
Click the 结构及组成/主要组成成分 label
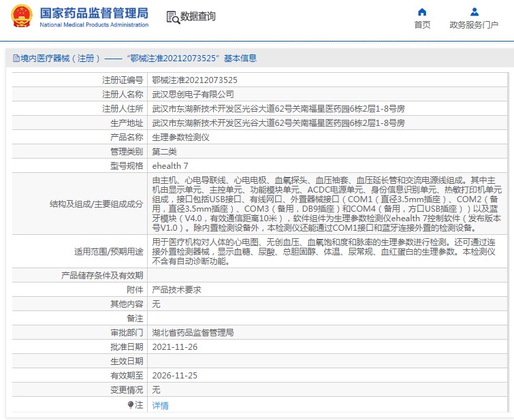pyautogui.click(x=97, y=204)
